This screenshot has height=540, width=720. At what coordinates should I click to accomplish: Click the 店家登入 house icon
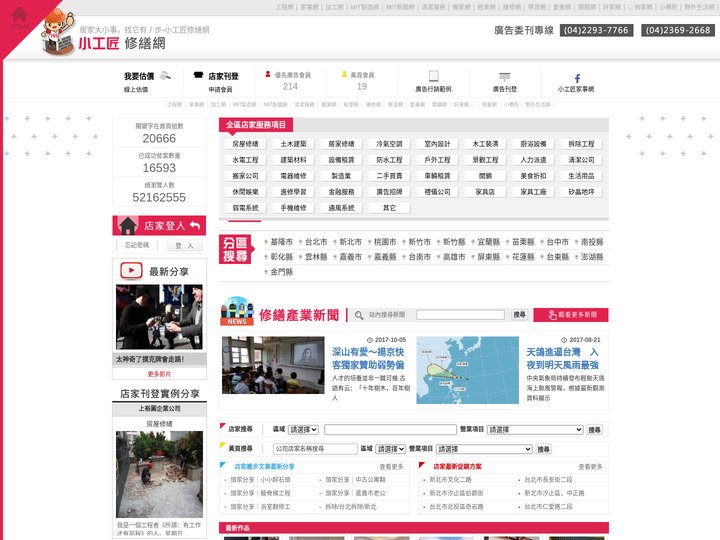click(128, 225)
